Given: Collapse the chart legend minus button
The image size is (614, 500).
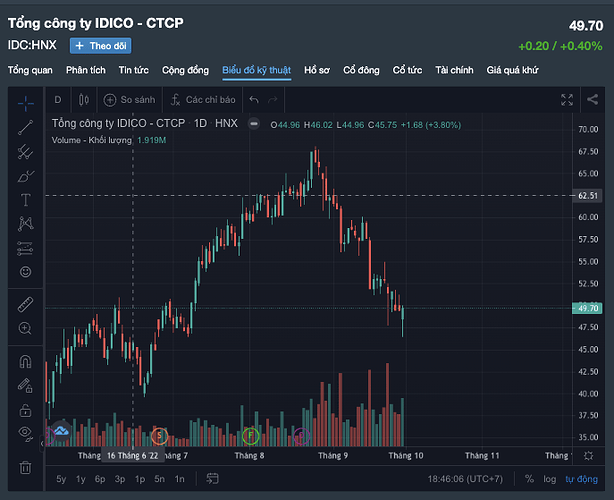Looking at the screenshot, I should point(254,124).
